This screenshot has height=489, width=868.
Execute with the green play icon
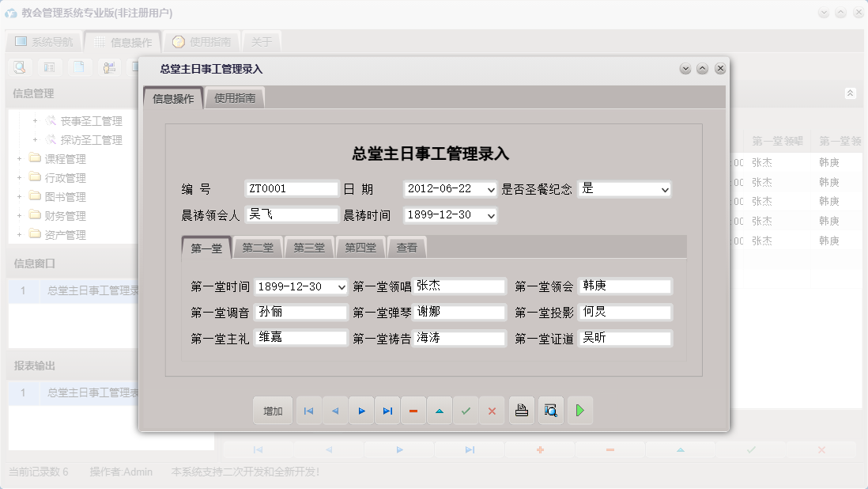pyautogui.click(x=579, y=411)
